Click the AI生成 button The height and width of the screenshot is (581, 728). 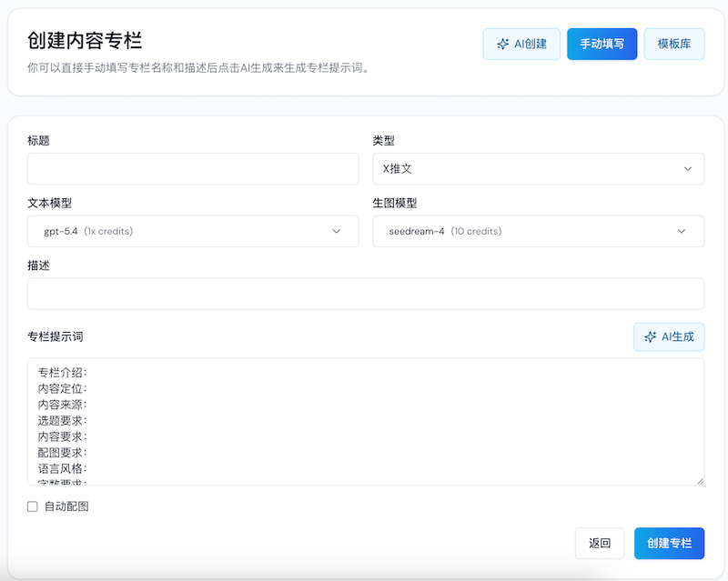coord(669,337)
